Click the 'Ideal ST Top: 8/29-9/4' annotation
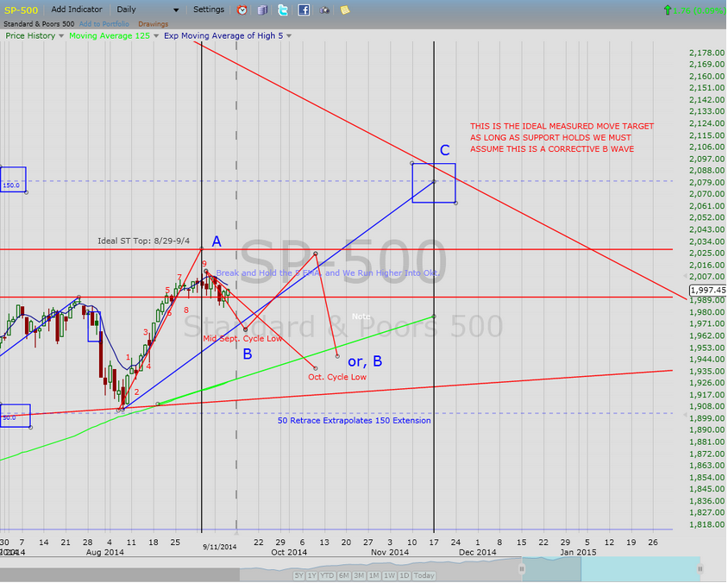This screenshot has width=728, height=583. (x=143, y=241)
